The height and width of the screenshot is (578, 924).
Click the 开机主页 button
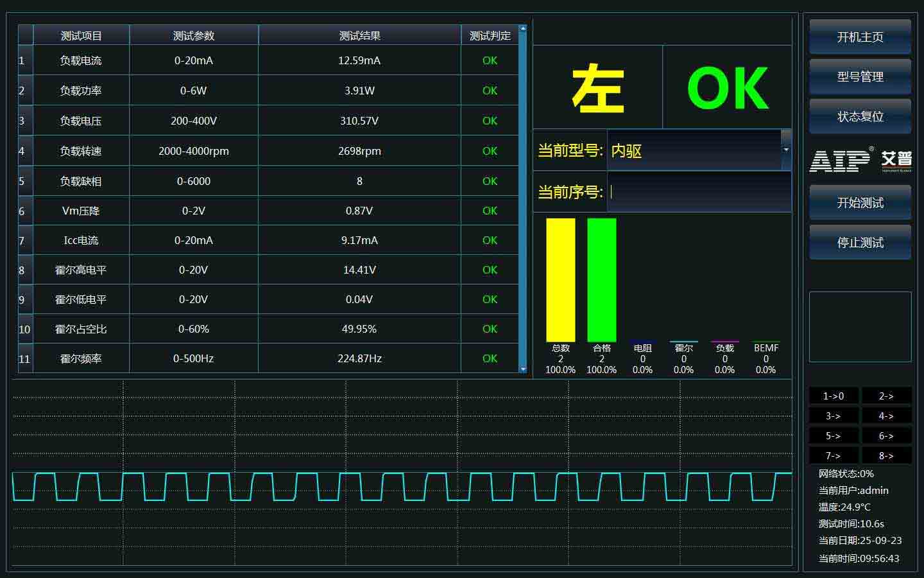(x=860, y=37)
